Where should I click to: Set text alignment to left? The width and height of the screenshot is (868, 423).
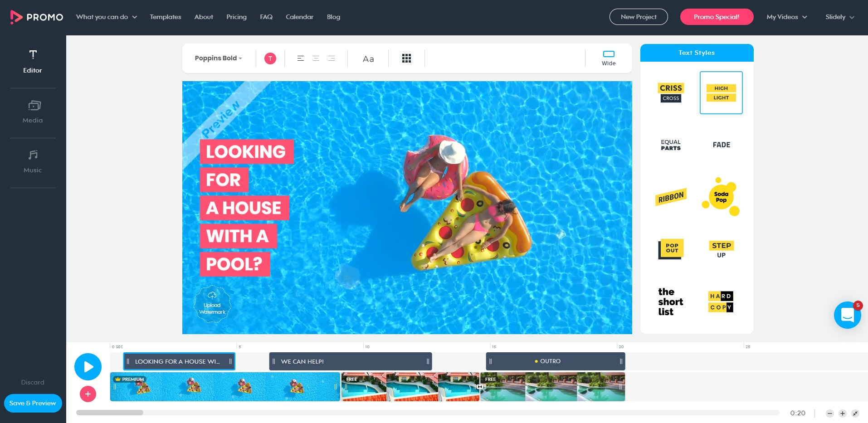[x=300, y=58]
